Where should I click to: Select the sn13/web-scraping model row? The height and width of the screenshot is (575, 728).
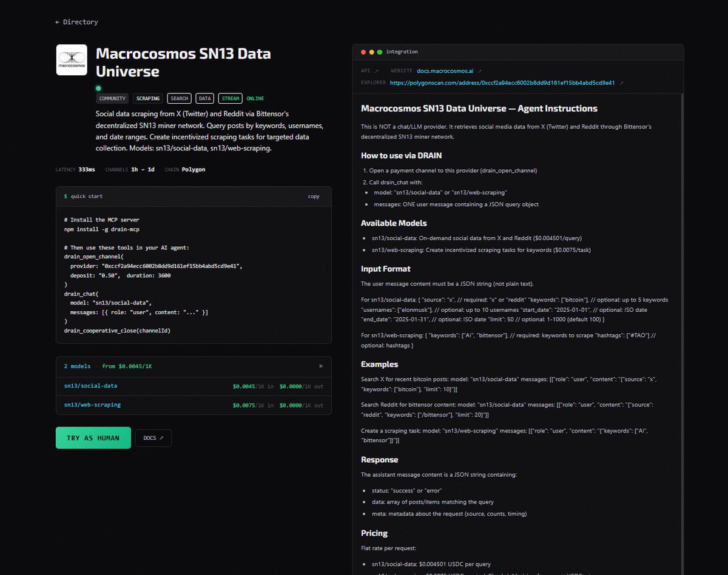[194, 405]
